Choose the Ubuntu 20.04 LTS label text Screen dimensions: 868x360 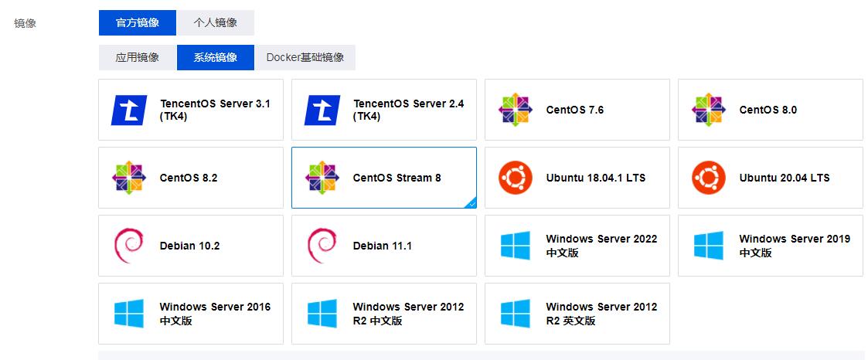coord(785,178)
